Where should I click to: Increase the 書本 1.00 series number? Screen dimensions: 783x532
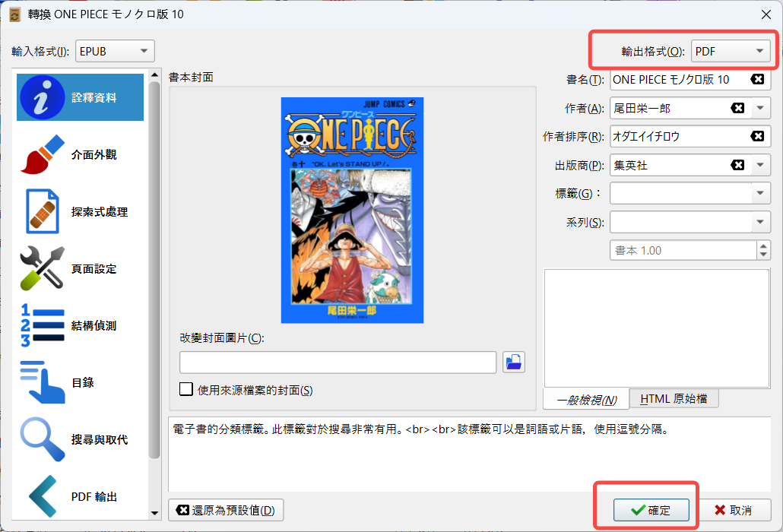763,245
